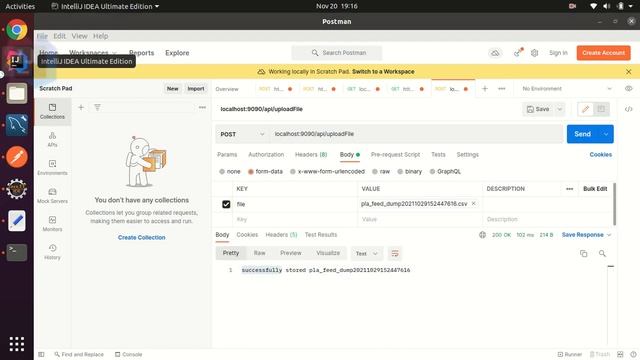Select the x-www-form-urlencoded body type
Screen dimensions: 640x360
tap(327, 171)
